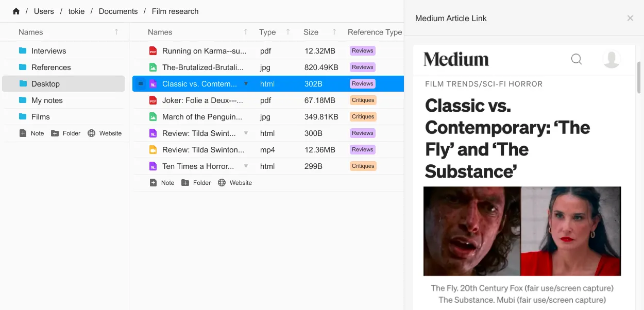Screen dimensions: 644x310
Task: Click the drag handle on the selected row
Action: click(x=141, y=84)
